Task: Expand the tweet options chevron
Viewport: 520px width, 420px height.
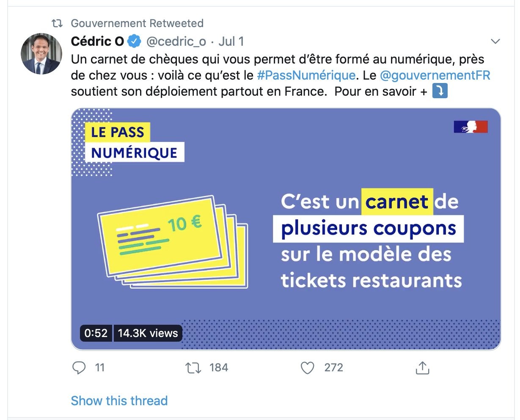Action: point(495,41)
